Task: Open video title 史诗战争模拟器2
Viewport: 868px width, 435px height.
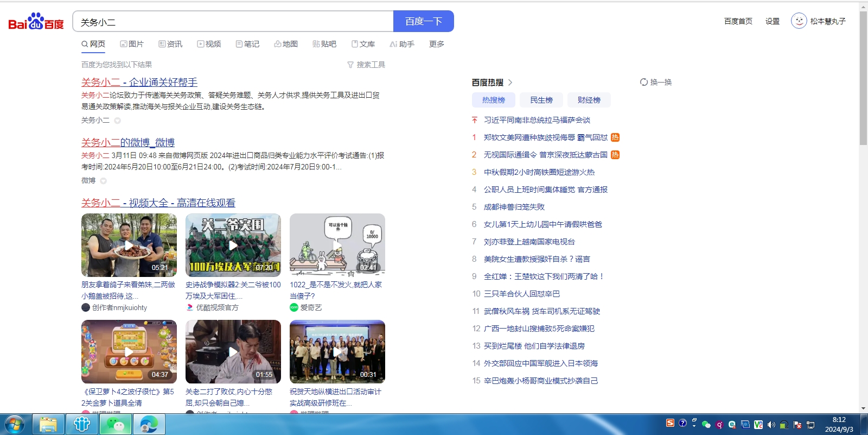Action: pos(233,290)
